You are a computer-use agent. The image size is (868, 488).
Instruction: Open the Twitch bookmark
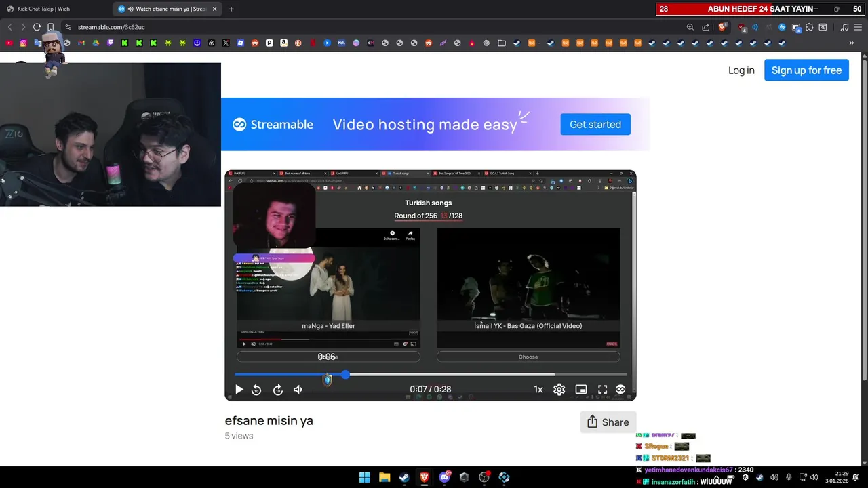pos(111,43)
